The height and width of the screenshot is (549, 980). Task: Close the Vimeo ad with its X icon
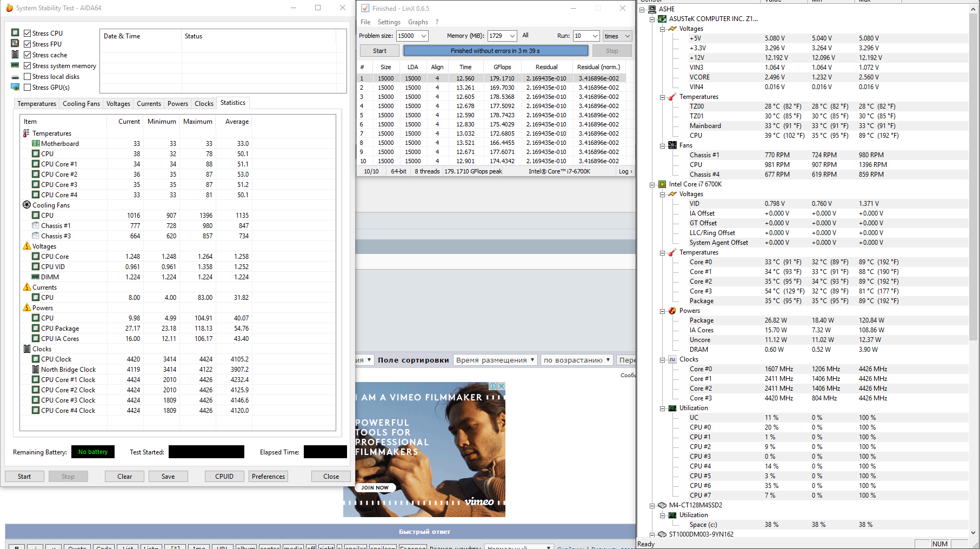(502, 386)
